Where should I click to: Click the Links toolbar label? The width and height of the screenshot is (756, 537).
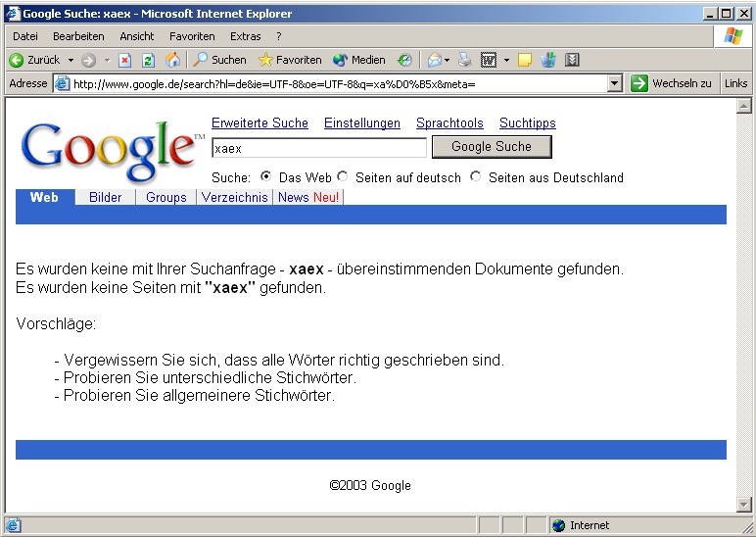click(x=735, y=83)
